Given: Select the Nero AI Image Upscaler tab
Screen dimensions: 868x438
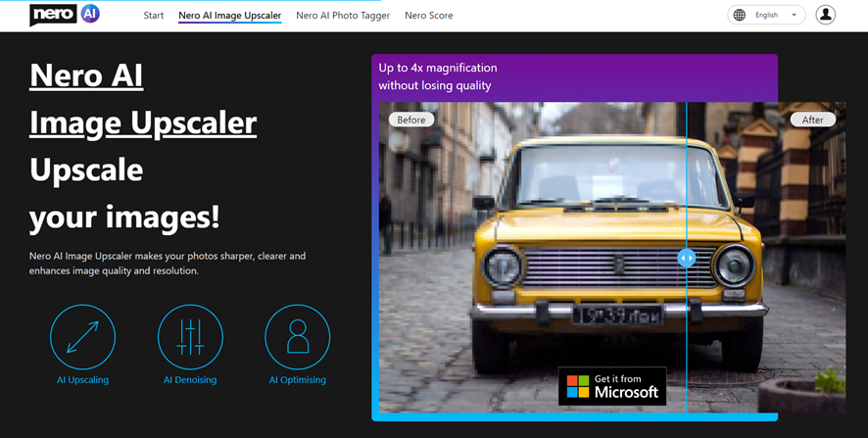Looking at the screenshot, I should click(229, 16).
